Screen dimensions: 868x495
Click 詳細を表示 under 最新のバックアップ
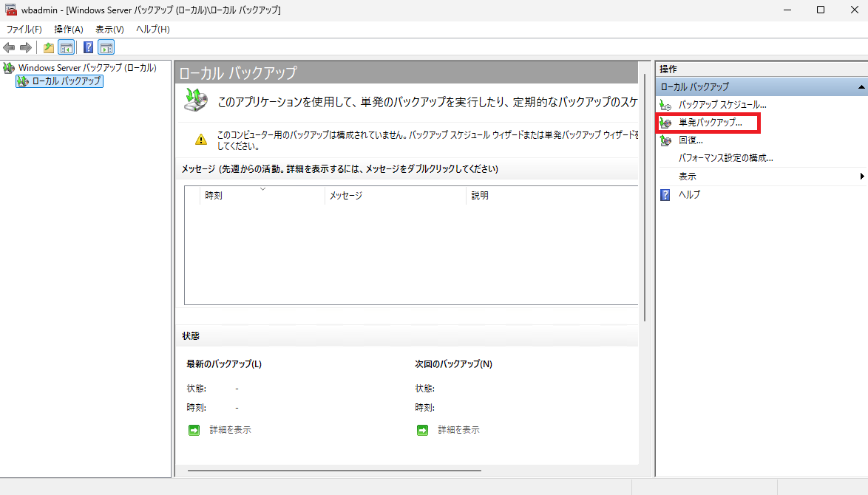[x=230, y=430]
